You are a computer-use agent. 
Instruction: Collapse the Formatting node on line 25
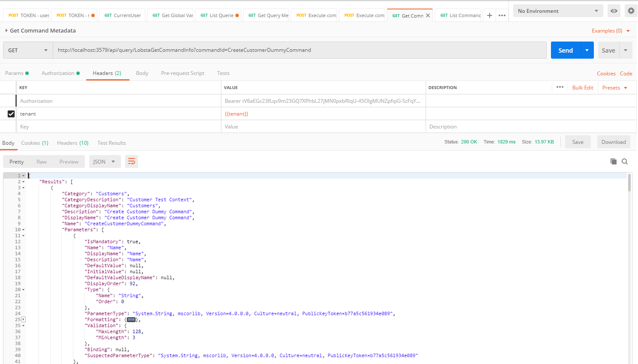[x=24, y=319]
